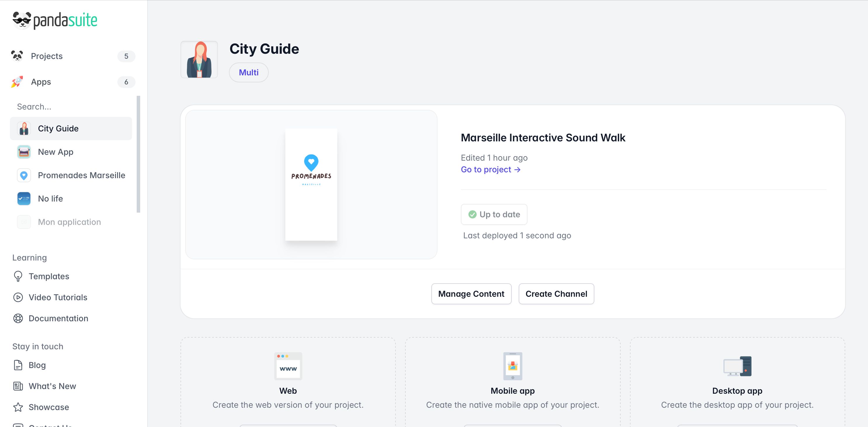
Task: Click the PandaSuite panda logo
Action: click(22, 20)
